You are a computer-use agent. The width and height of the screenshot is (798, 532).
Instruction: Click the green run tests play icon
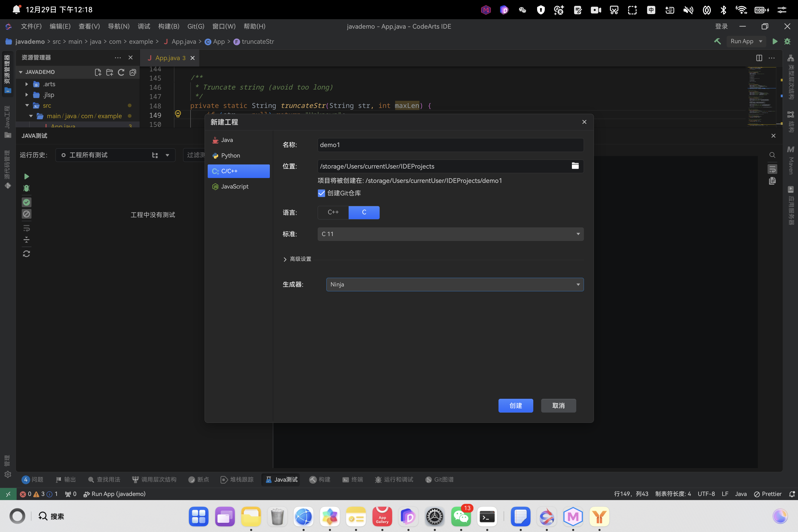26,176
